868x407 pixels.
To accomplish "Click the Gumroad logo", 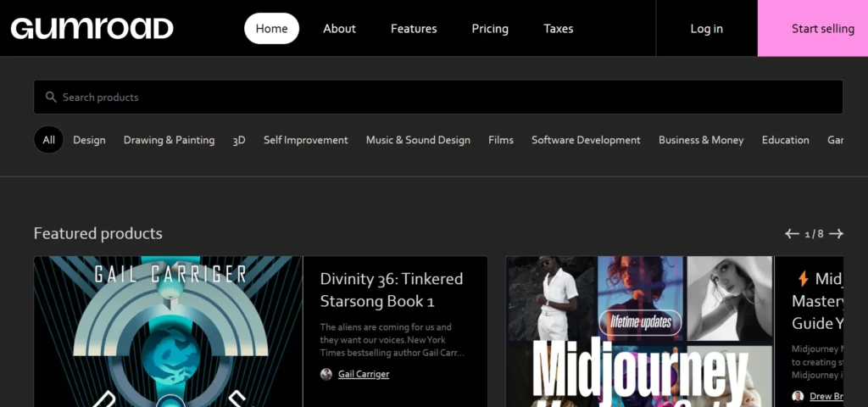I will (92, 28).
